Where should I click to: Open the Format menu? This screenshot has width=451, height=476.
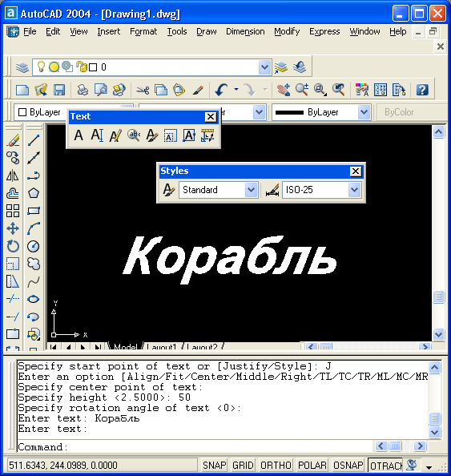tap(143, 31)
